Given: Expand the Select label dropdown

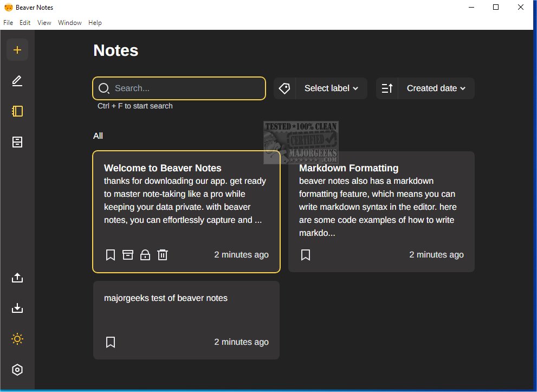Looking at the screenshot, I should 331,88.
